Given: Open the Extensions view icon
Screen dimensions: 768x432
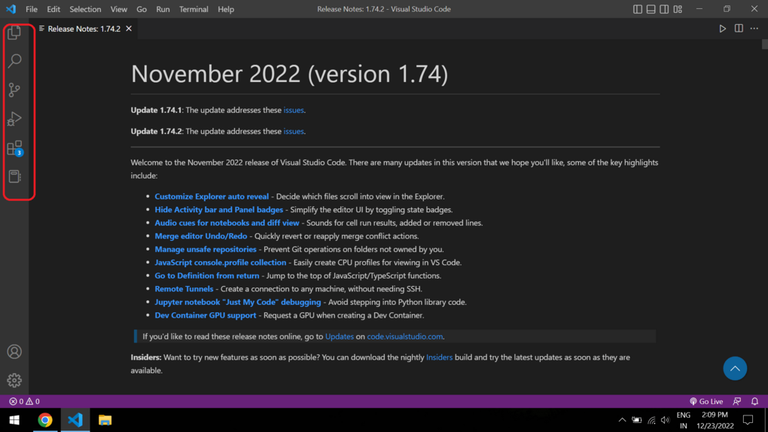Looking at the screenshot, I should pos(14,148).
